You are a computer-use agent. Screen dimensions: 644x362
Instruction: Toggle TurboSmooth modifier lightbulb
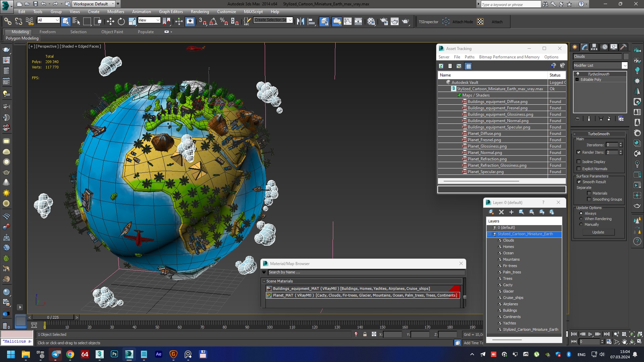coord(578,74)
